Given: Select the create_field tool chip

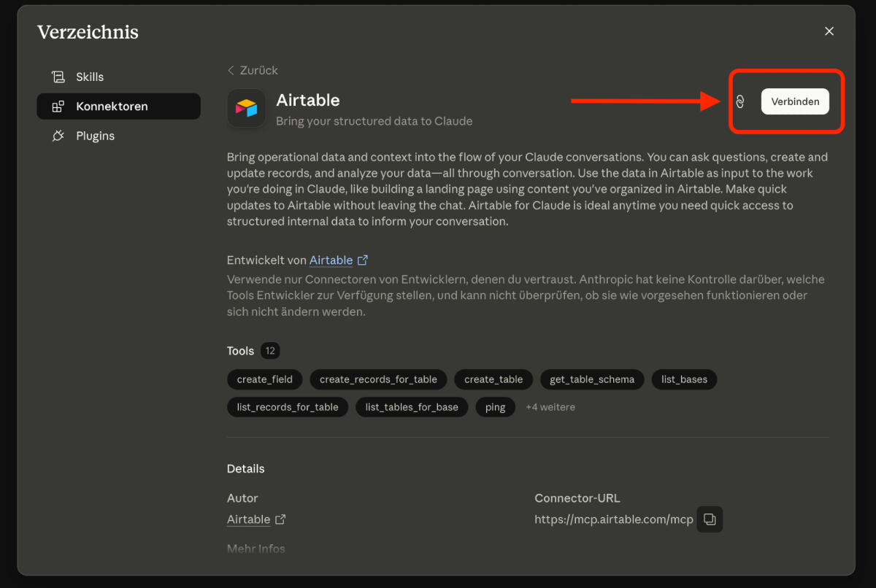Looking at the screenshot, I should (x=265, y=379).
